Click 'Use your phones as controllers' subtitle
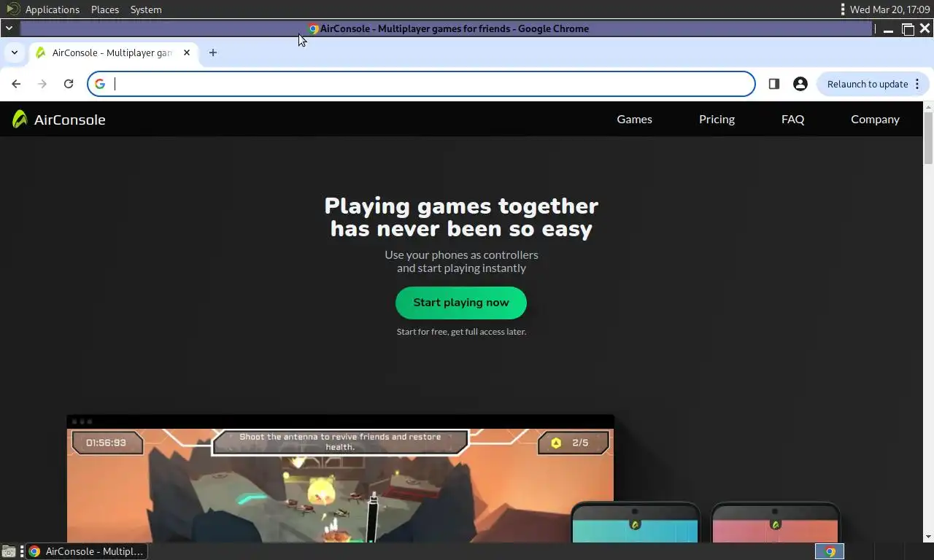Screen dimensions: 934x560 point(461,254)
